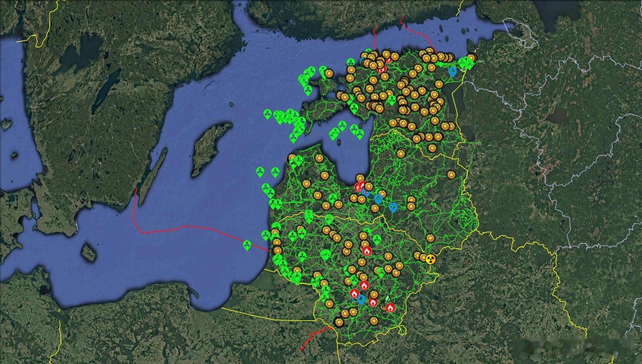642x364 pixels.
Task: Select the green turbine pin on the Latvia-Lithuania border
Action: pyautogui.click(x=329, y=219)
